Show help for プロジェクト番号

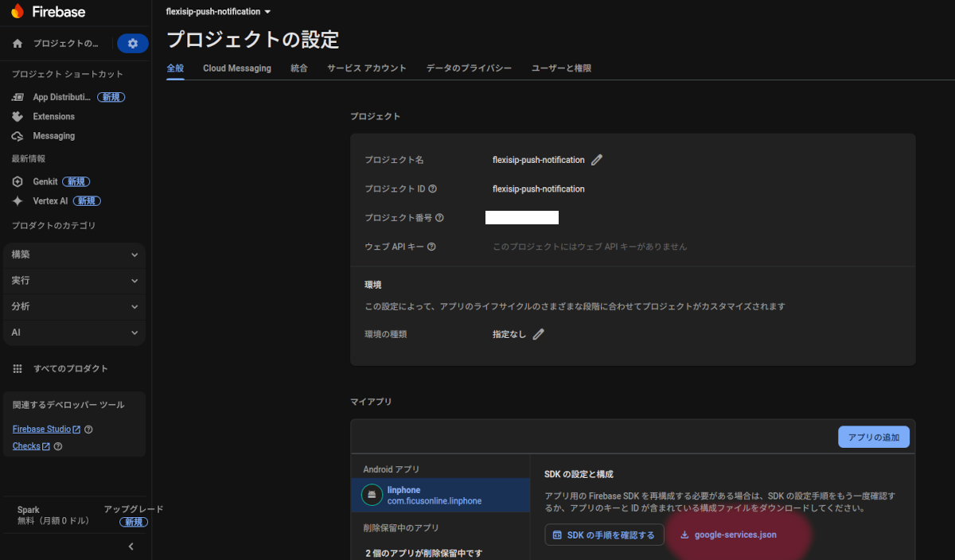click(439, 218)
